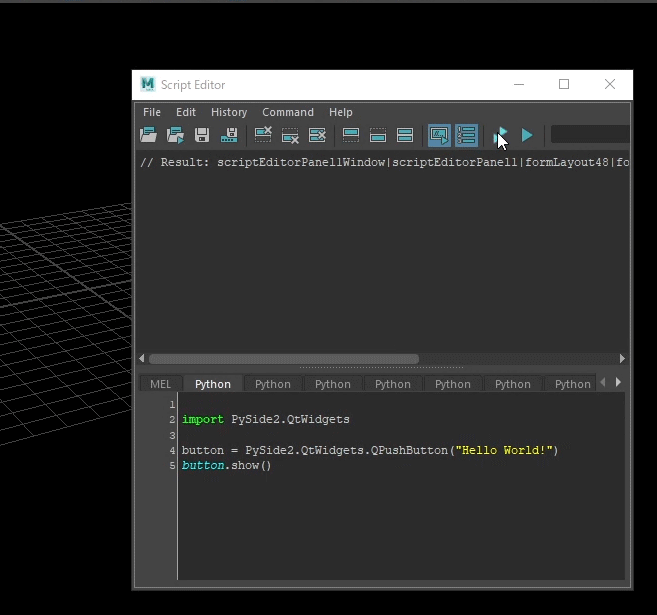The width and height of the screenshot is (657, 615).
Task: Run the script with Execute All
Action: 500,135
